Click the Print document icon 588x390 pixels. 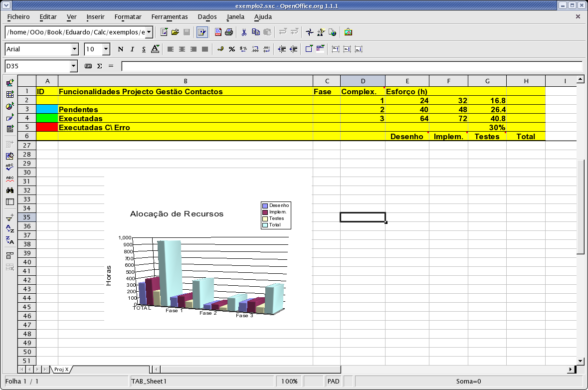tap(229, 32)
